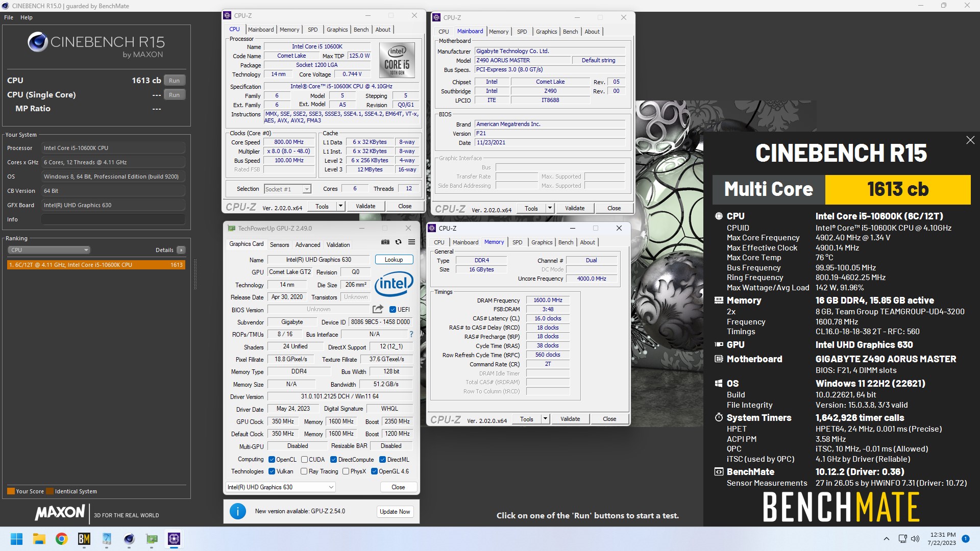980x551 pixels.
Task: Click the clock showing 12:31 PM
Action: coord(942,535)
